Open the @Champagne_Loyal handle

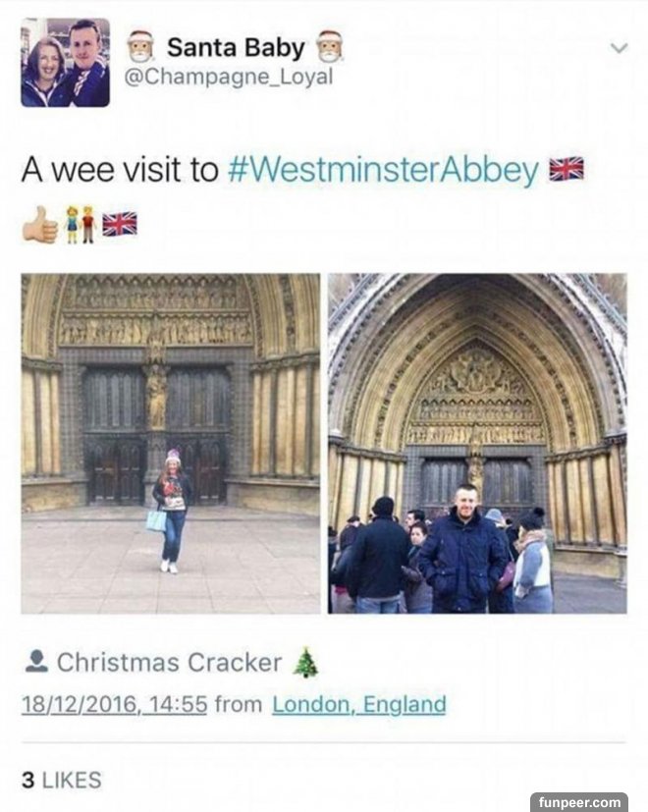point(229,78)
